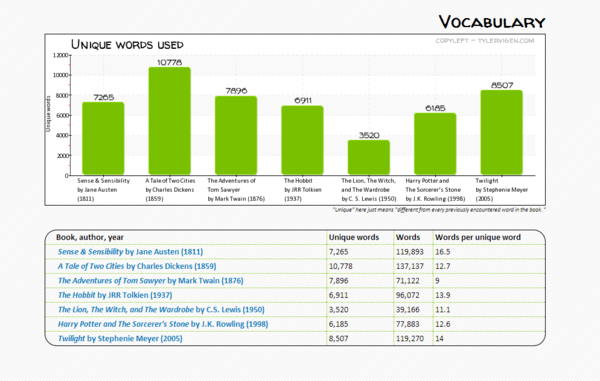Select the unique words cell 7,265
The width and height of the screenshot is (600, 381).
(339, 252)
